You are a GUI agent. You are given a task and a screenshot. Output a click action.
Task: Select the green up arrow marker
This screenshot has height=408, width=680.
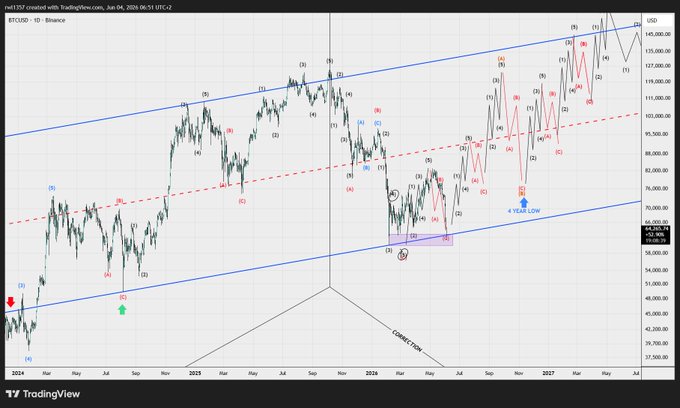click(122, 309)
